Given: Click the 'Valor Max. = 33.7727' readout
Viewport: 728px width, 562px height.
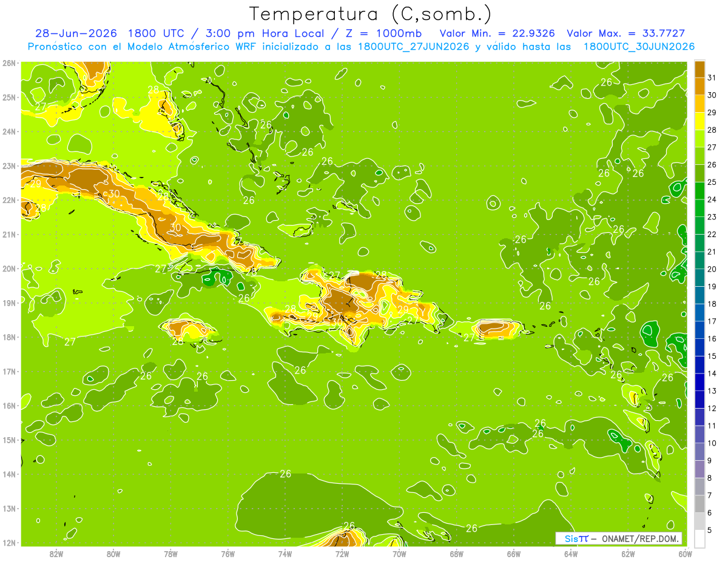Looking at the screenshot, I should 625,33.
